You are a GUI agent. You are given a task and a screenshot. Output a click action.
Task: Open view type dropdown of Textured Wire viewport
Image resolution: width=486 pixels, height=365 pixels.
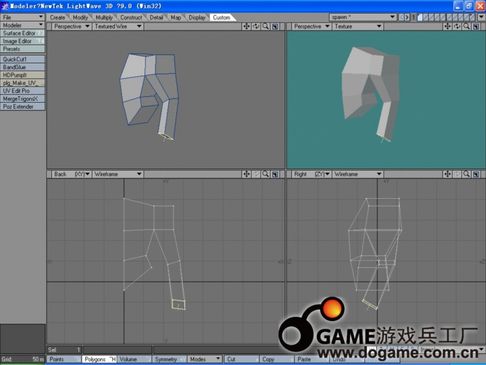(71, 26)
